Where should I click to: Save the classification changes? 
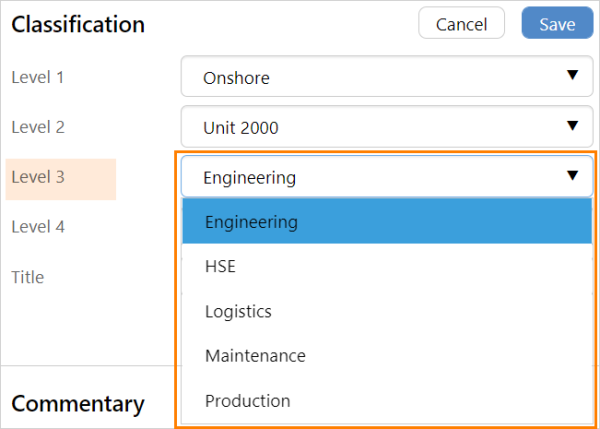pos(557,24)
